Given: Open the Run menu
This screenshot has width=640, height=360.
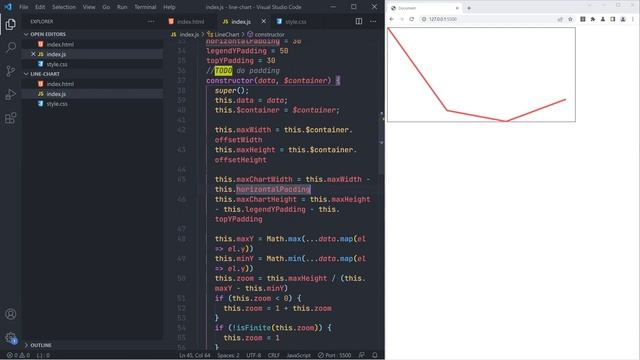Looking at the screenshot, I should [122, 7].
